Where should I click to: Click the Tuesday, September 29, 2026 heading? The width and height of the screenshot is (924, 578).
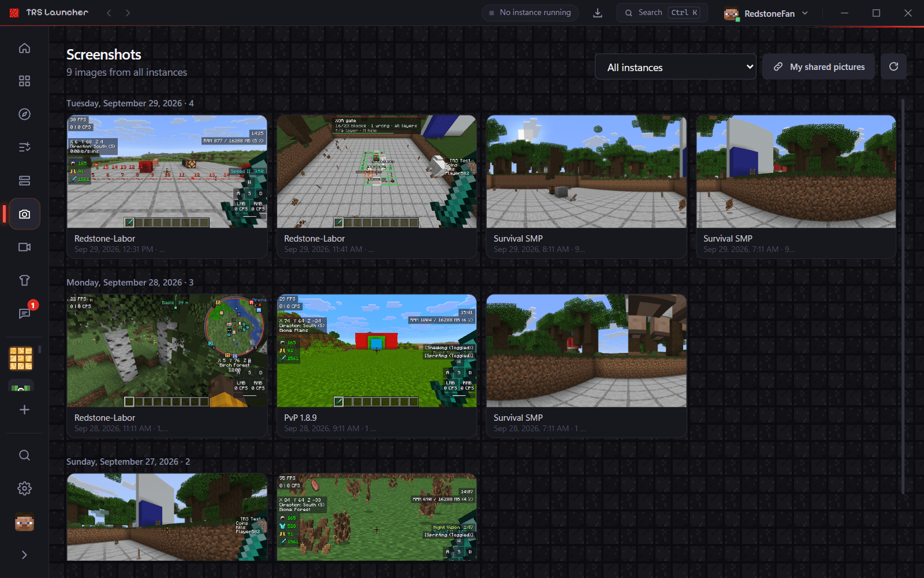(x=130, y=103)
